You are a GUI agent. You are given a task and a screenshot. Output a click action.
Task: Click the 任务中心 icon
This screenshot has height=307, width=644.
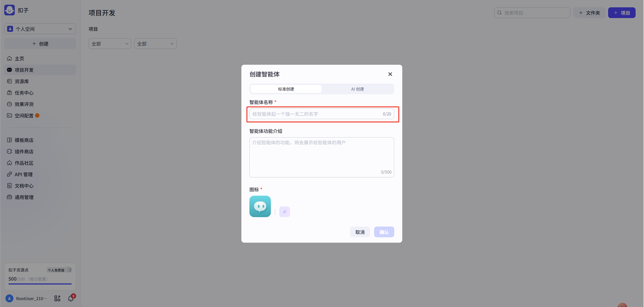pos(10,92)
